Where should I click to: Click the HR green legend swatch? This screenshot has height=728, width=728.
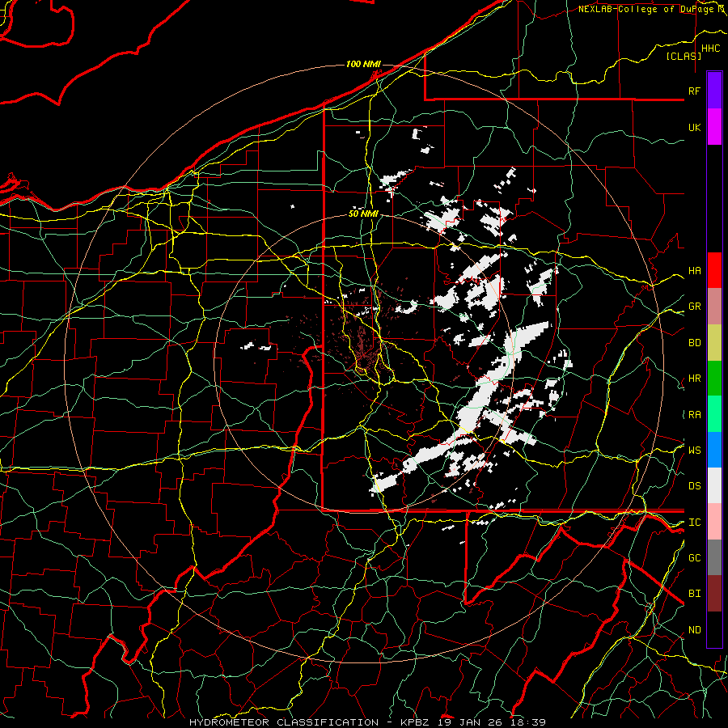point(714,379)
